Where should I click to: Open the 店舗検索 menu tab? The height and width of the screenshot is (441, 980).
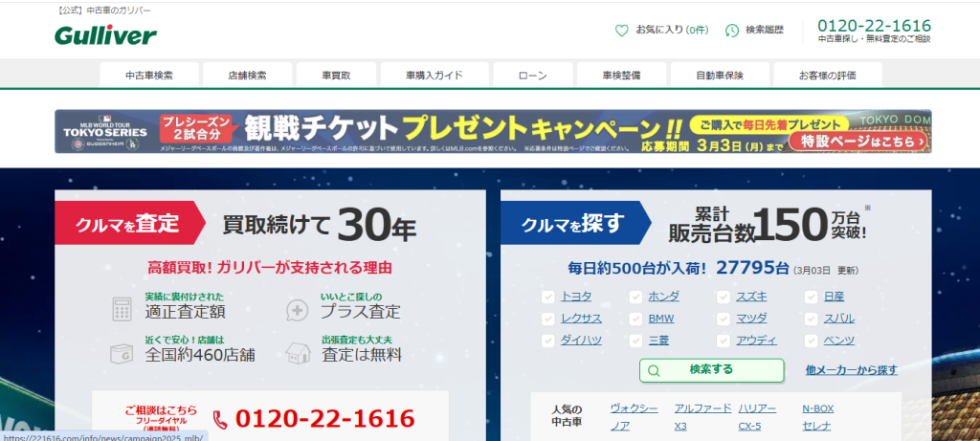coord(248,75)
